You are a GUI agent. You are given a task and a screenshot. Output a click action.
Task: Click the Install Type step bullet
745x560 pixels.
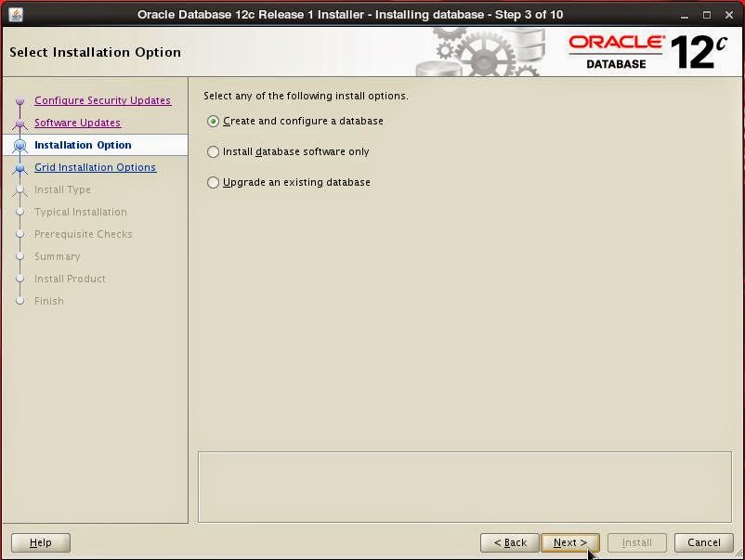(x=20, y=190)
